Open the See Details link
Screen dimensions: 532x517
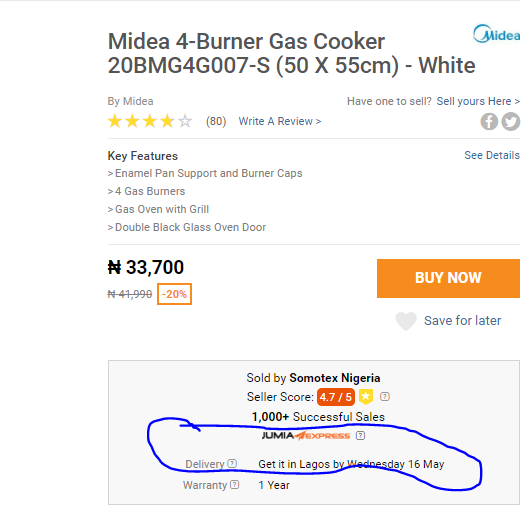click(492, 155)
